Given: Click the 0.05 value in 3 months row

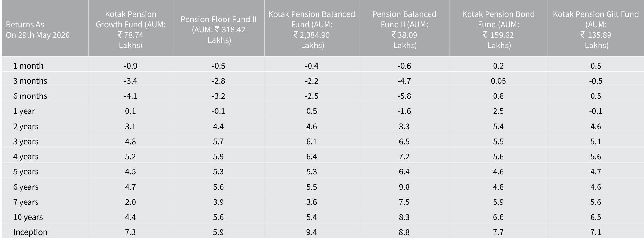Looking at the screenshot, I should click(x=498, y=81).
